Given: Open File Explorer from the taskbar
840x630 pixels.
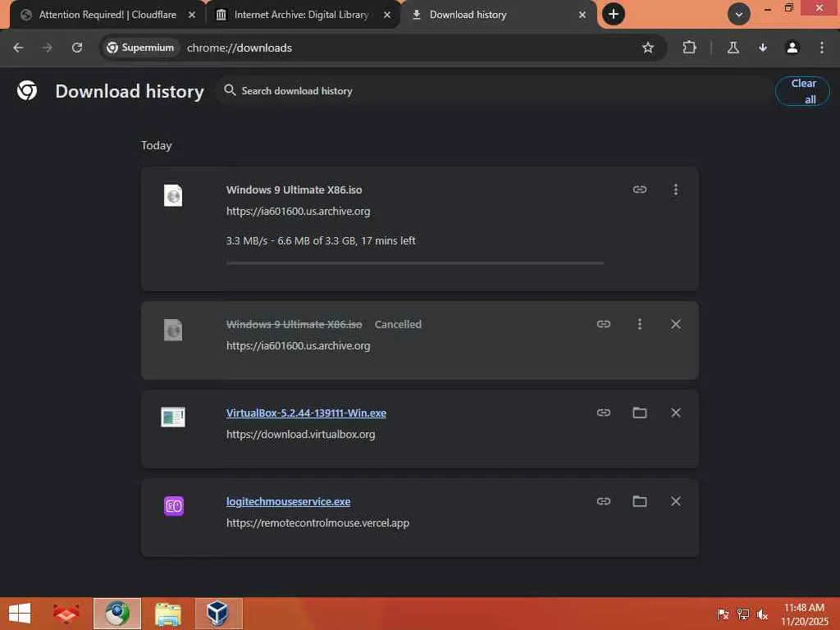Looking at the screenshot, I should 167,614.
